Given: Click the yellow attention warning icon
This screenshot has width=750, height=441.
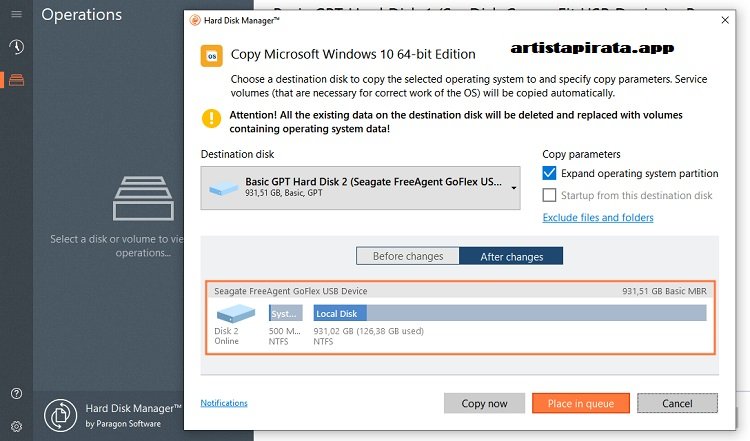Looking at the screenshot, I should pos(211,118).
